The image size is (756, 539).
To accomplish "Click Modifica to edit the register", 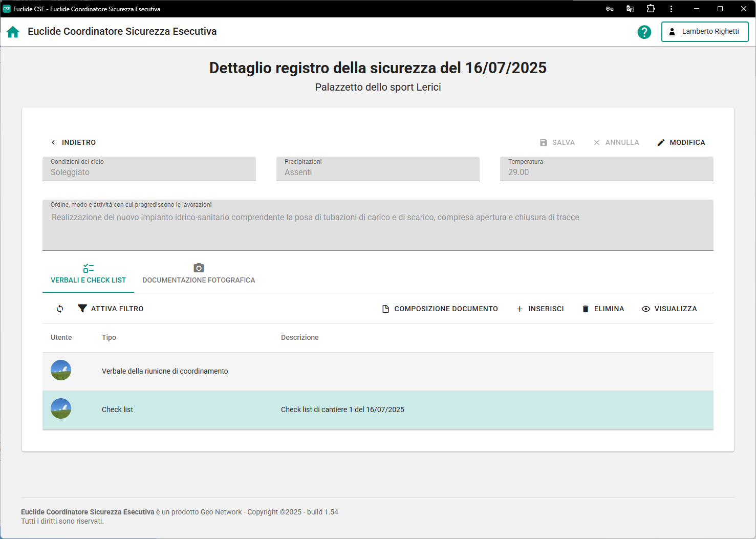I will pos(681,142).
